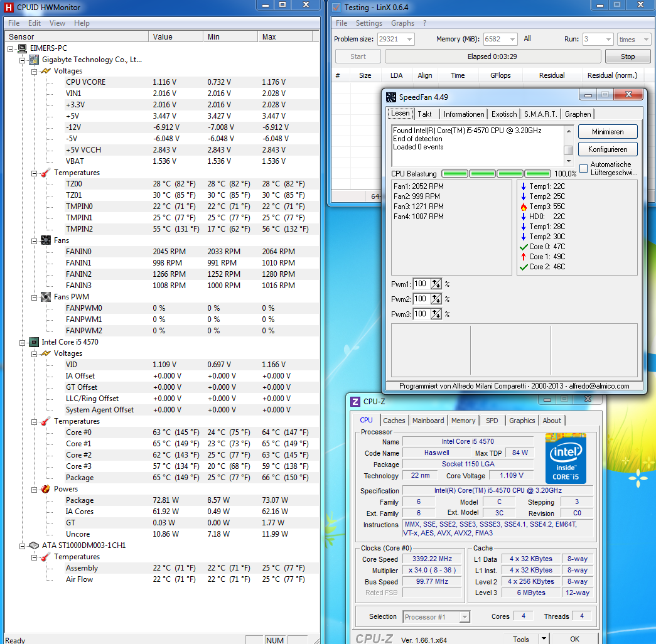The height and width of the screenshot is (644, 656).
Task: Click the SpeedFan title bar icon
Action: 390,97
